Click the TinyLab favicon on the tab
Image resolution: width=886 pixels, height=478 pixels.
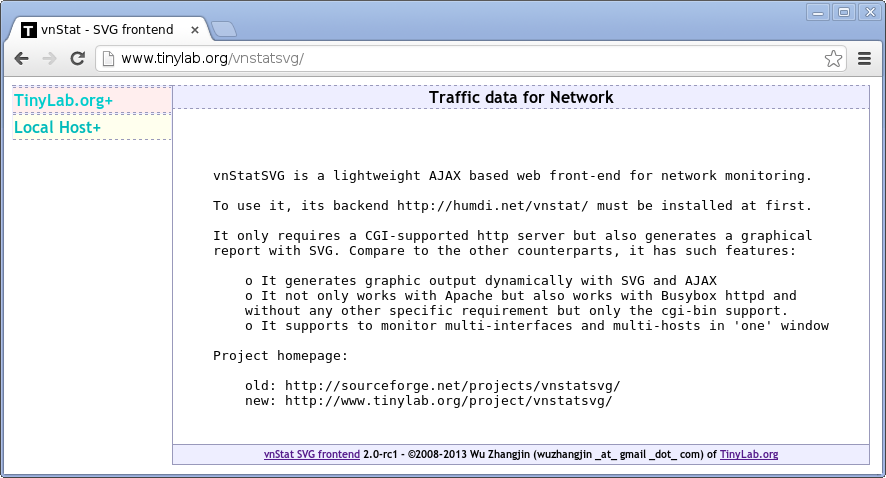[29, 30]
